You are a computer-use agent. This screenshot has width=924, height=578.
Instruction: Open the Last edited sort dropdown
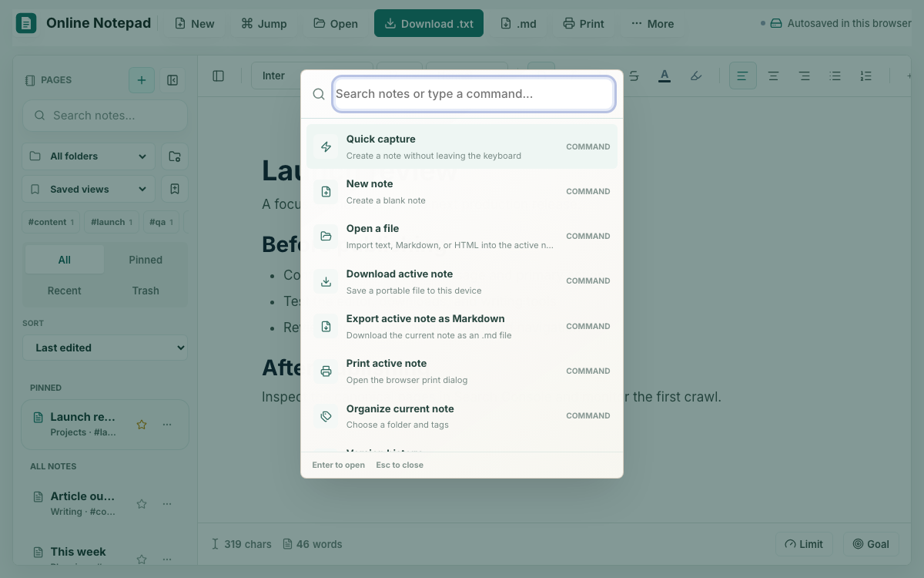click(x=105, y=348)
